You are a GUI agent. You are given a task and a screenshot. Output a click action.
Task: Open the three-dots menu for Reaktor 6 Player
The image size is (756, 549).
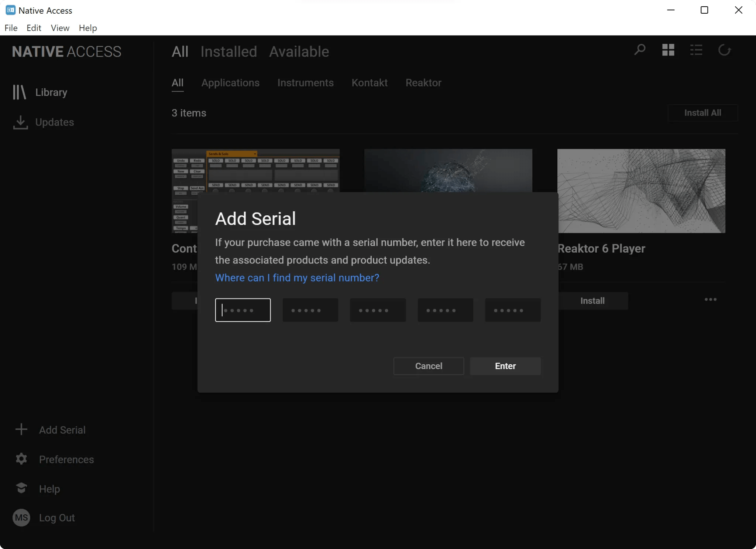(710, 300)
